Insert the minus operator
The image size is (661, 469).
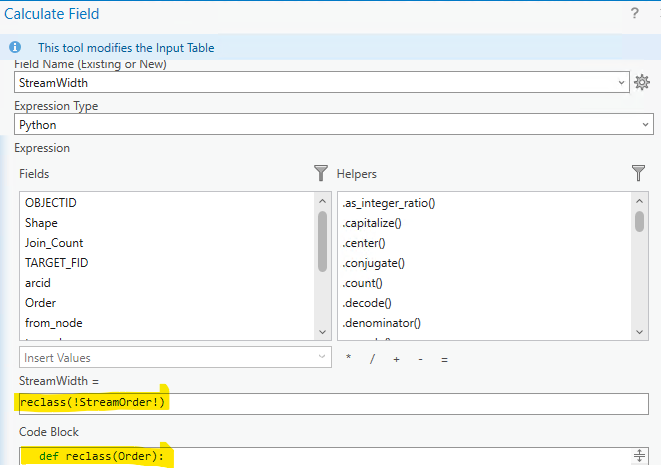pyautogui.click(x=420, y=358)
